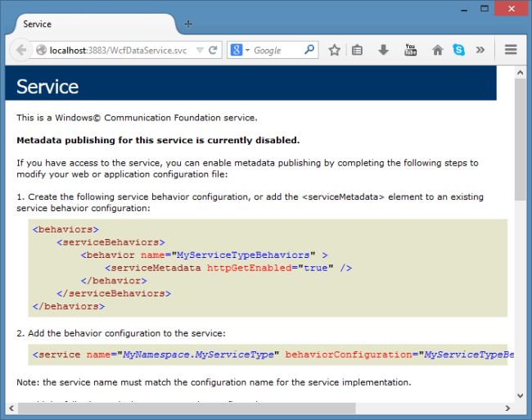Screen dimensions: 532x420
Task: Open the bookmarks list icon
Action: [x=357, y=50]
